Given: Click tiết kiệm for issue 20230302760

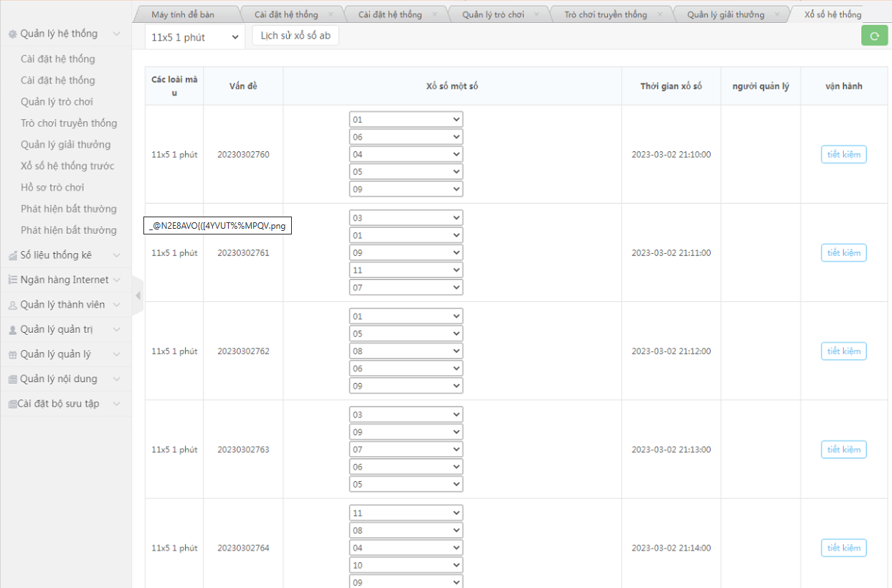Looking at the screenshot, I should click(x=843, y=154).
